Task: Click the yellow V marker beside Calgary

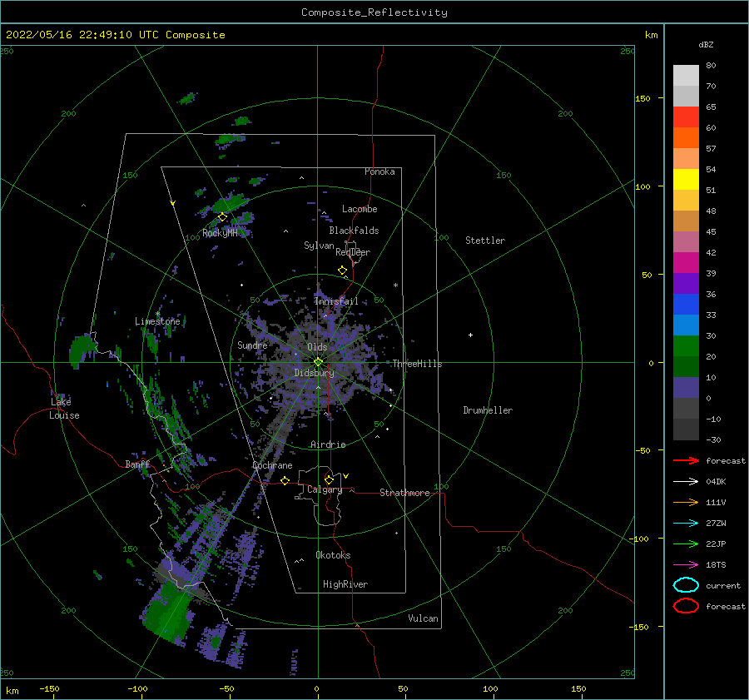Action: [346, 476]
